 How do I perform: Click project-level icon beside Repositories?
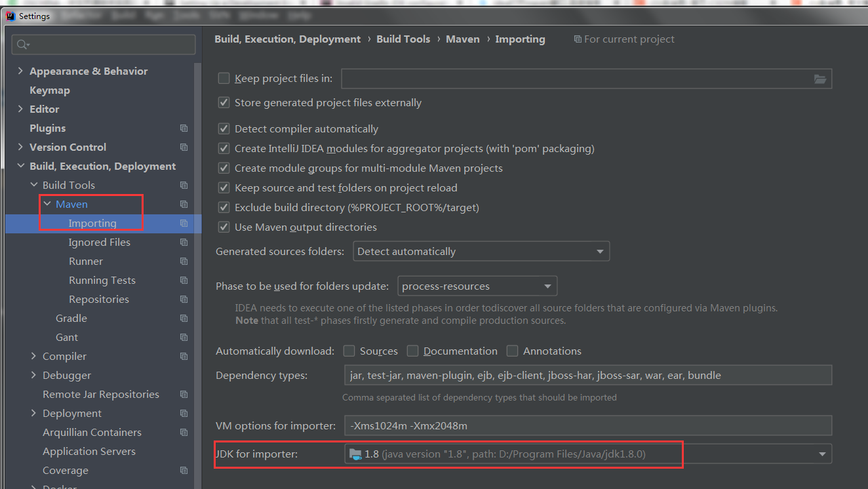184,300
